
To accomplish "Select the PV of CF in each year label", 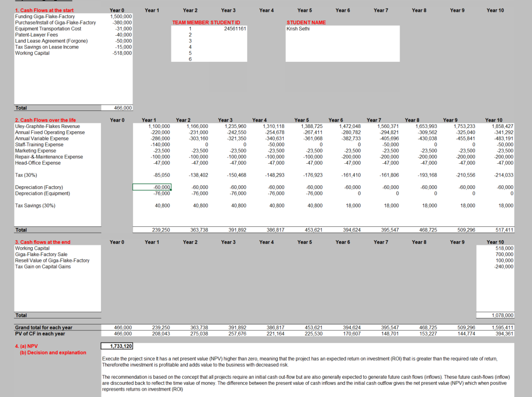I will 40,334.
